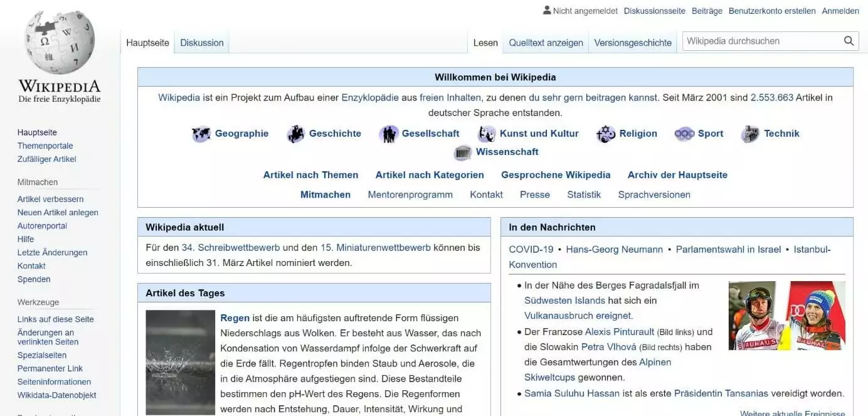The width and height of the screenshot is (868, 416).
Task: Click the Kunst und Kultur masks icon
Action: 487,134
